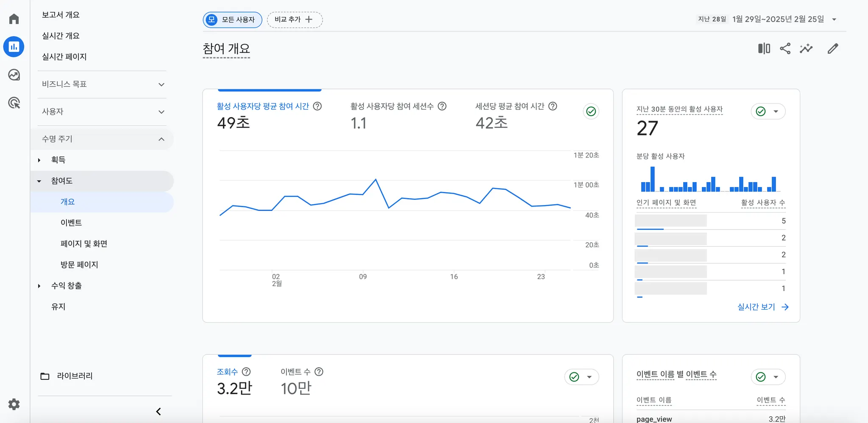Open the Home icon in left rail
The image size is (868, 423).
[x=14, y=19]
